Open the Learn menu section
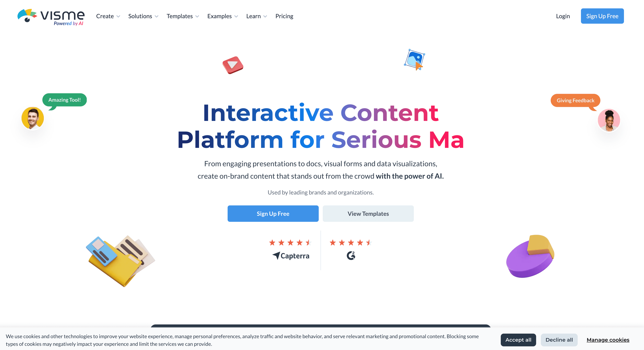Viewport: 644px width, 350px height. tap(256, 16)
